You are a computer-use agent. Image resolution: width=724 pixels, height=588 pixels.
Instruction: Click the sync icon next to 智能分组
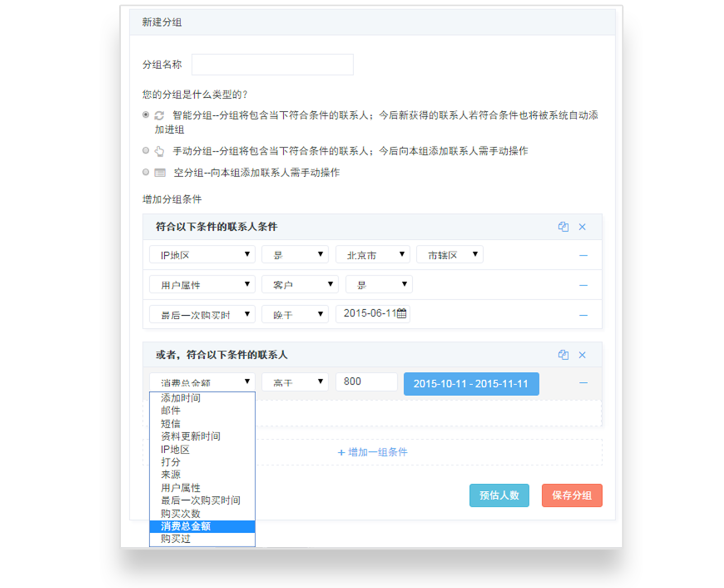(x=159, y=116)
